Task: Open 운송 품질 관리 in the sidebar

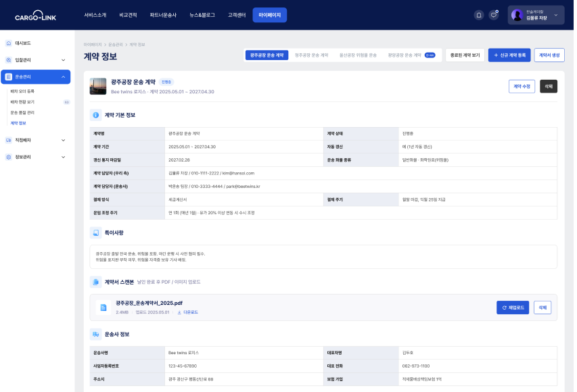Action: click(22, 112)
